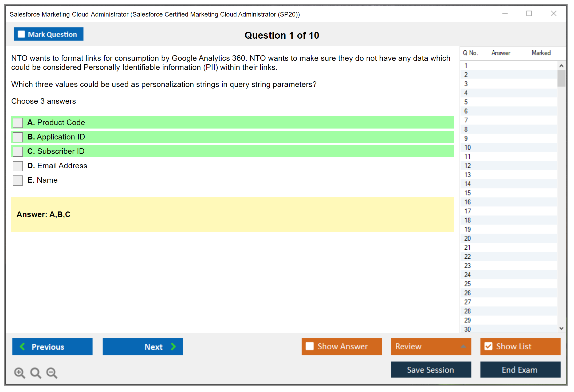Click the zoom out magnifier icon
Screen dimensions: 574x392
pos(52,373)
